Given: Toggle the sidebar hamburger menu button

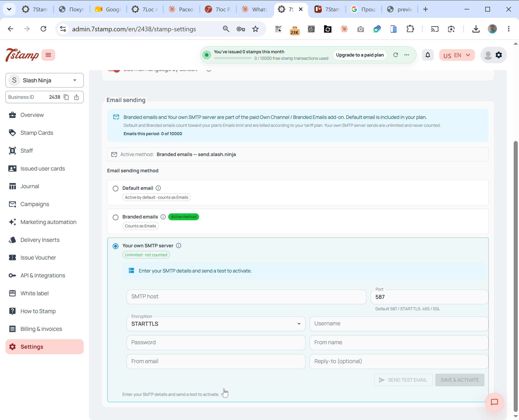Looking at the screenshot, I should tap(48, 55).
